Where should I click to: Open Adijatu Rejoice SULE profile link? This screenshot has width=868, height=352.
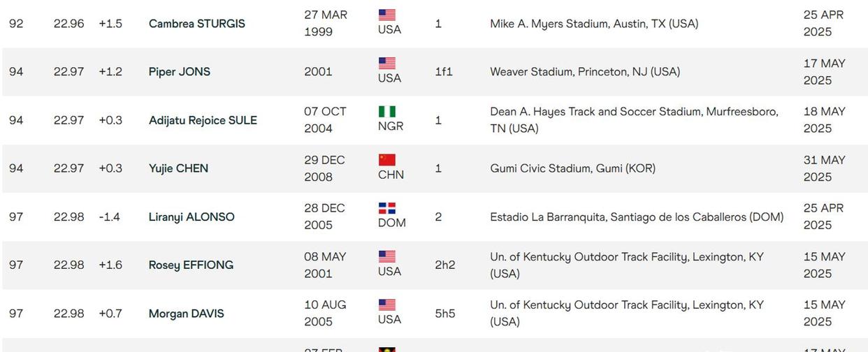[x=203, y=120]
